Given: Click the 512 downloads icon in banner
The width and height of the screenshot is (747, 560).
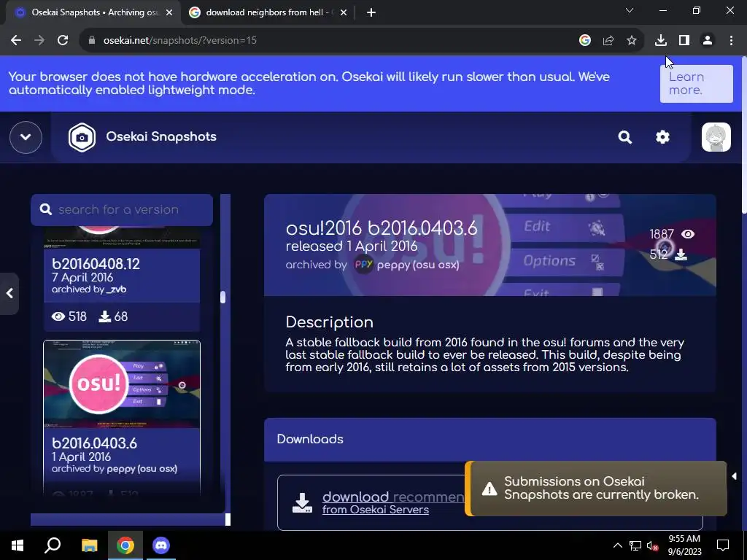Looking at the screenshot, I should [681, 254].
